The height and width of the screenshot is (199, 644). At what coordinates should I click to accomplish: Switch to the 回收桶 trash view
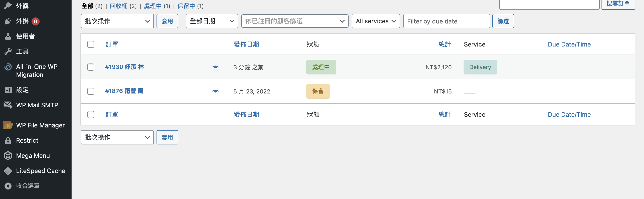pyautogui.click(x=119, y=6)
